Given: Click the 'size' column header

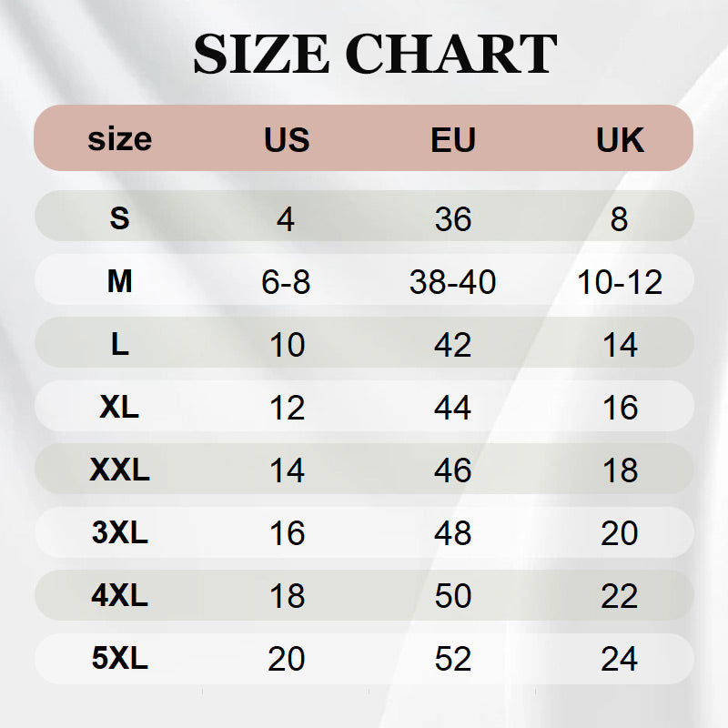Looking at the screenshot, I should click(119, 139).
